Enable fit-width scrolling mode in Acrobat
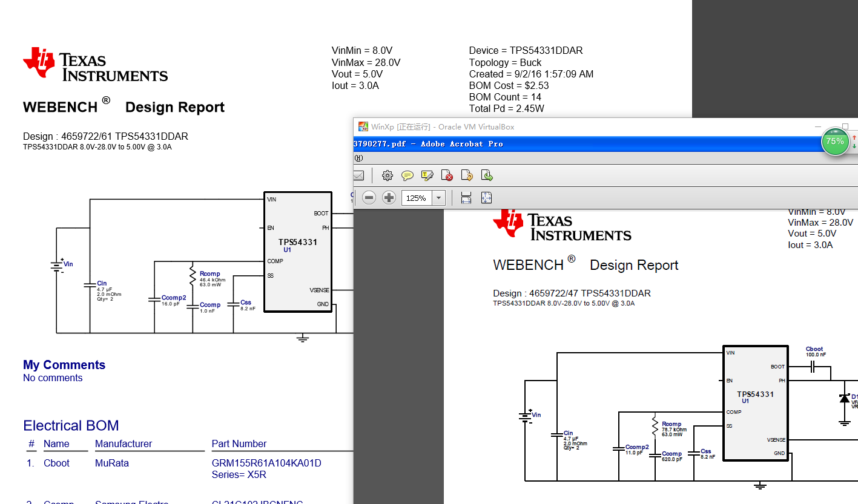This screenshot has width=858, height=504. [466, 198]
